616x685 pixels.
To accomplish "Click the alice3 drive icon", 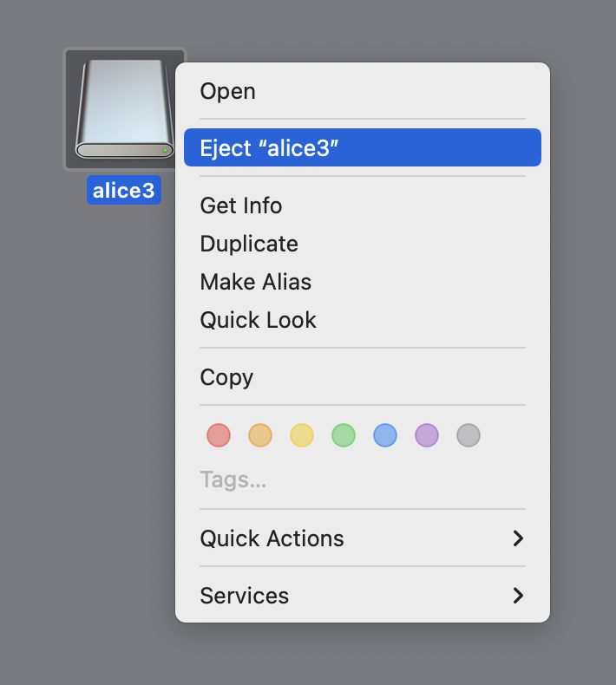I will [124, 109].
